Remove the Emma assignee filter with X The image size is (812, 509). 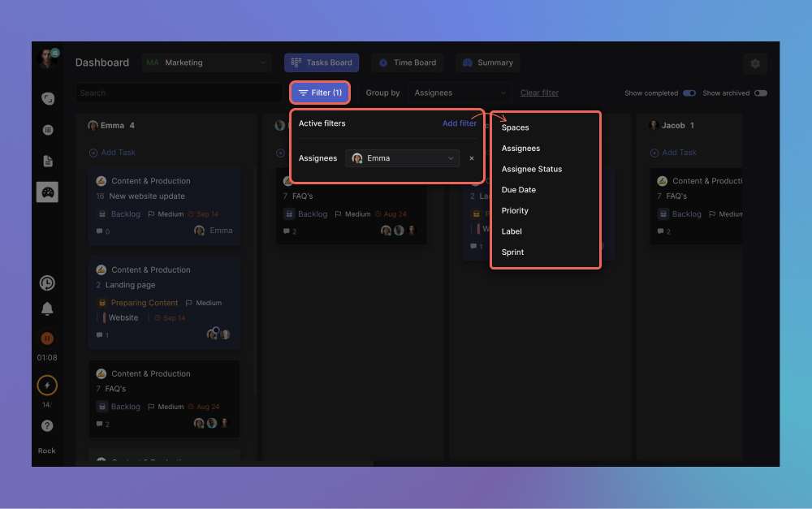coord(472,158)
